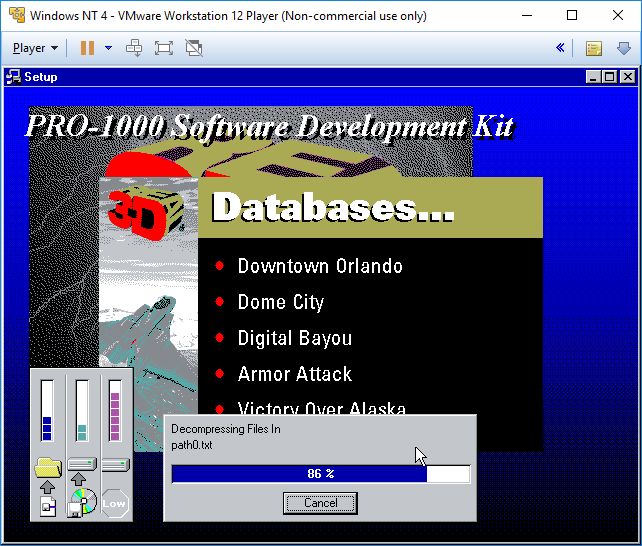Click the 'Downtown Orlando' list entry
642x546 pixels.
(x=320, y=266)
